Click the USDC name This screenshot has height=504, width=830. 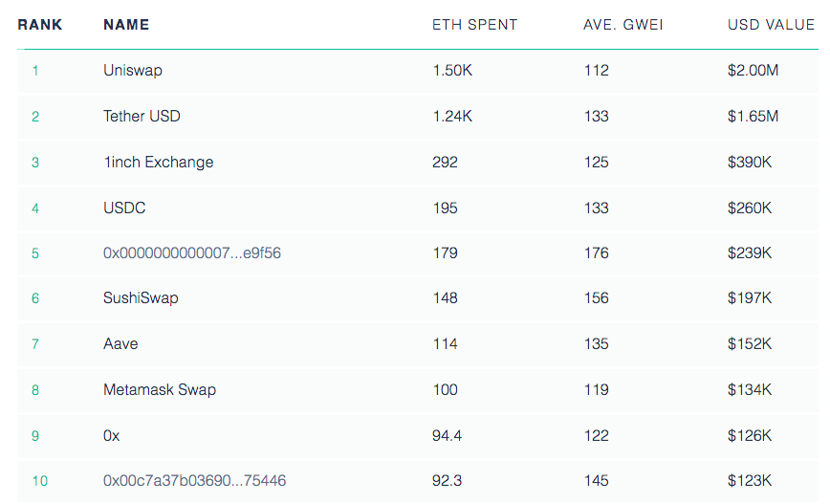[x=124, y=208]
